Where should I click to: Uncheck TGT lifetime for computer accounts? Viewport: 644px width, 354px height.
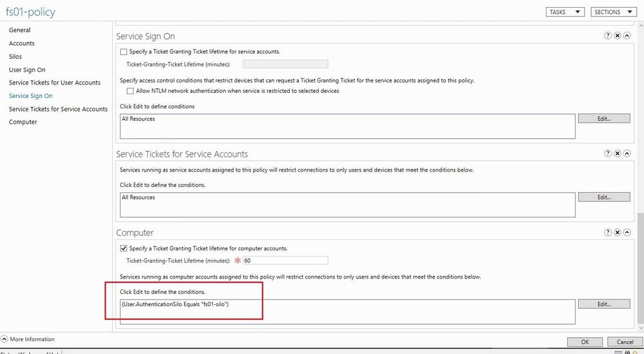pos(124,248)
